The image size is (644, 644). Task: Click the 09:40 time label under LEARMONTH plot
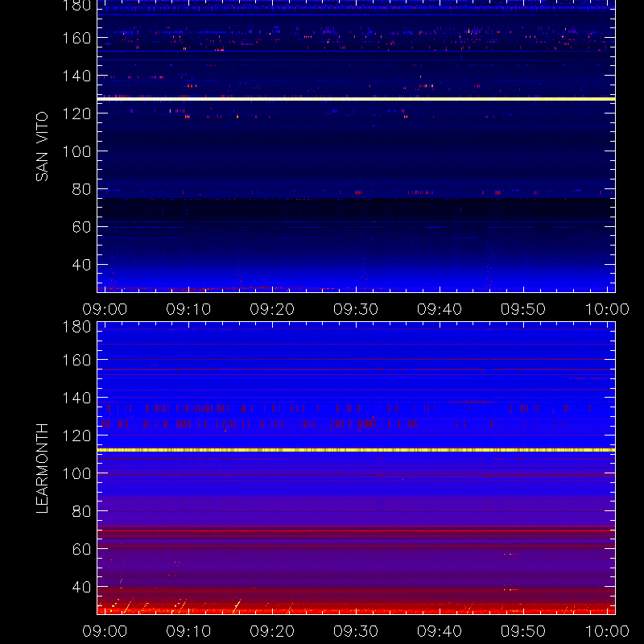(440, 631)
